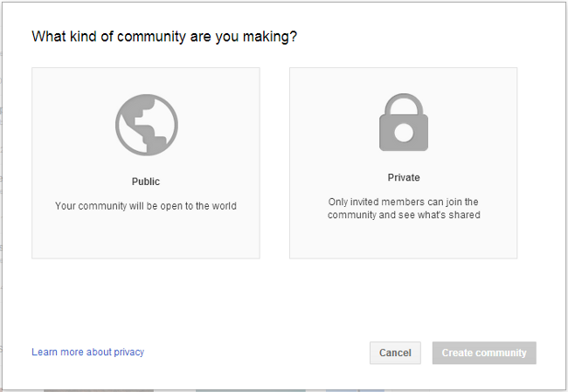The image size is (568, 392).
Task: Click 'Your community will be open to the world'
Action: coord(146,206)
